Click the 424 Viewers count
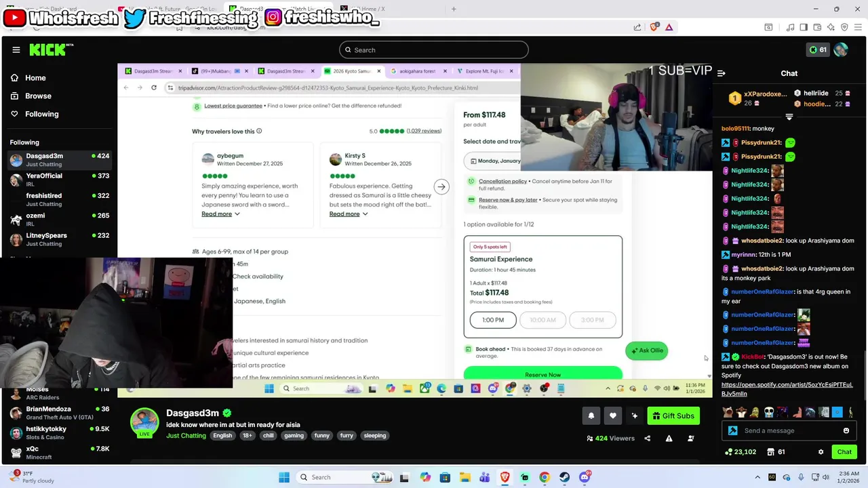 tap(610, 439)
